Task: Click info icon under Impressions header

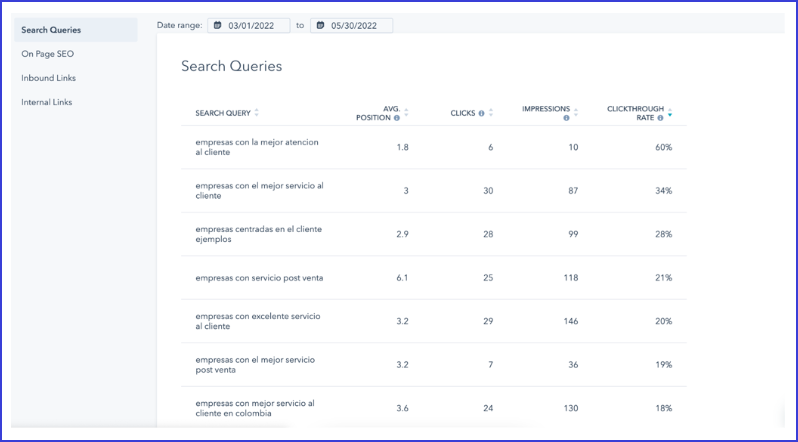Action: coord(566,118)
